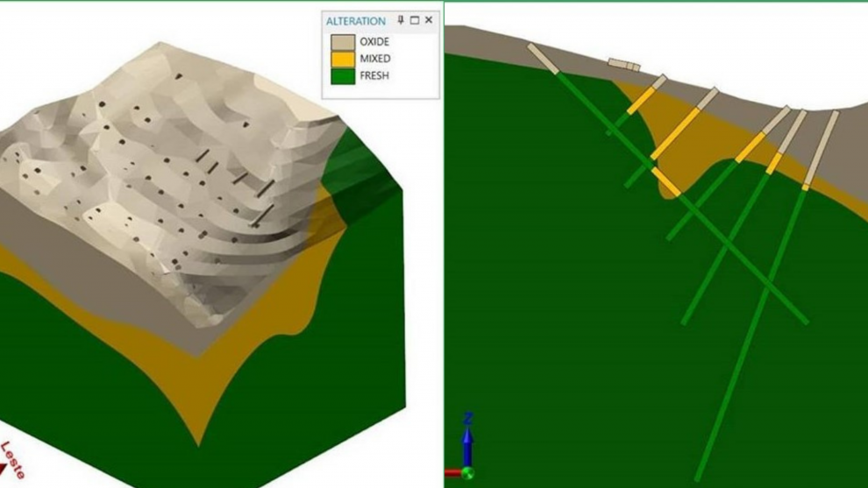Select the OXIDE color swatch
This screenshot has width=868, height=488.
coord(343,42)
